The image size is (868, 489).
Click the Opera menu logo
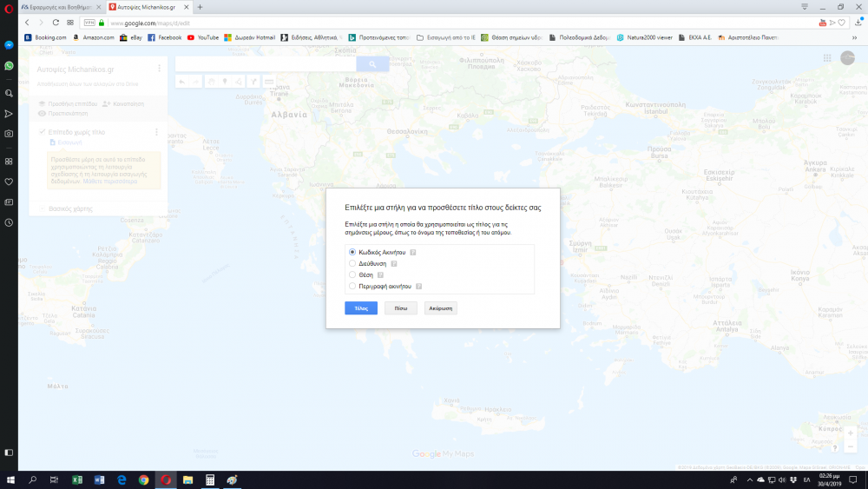coord(9,7)
